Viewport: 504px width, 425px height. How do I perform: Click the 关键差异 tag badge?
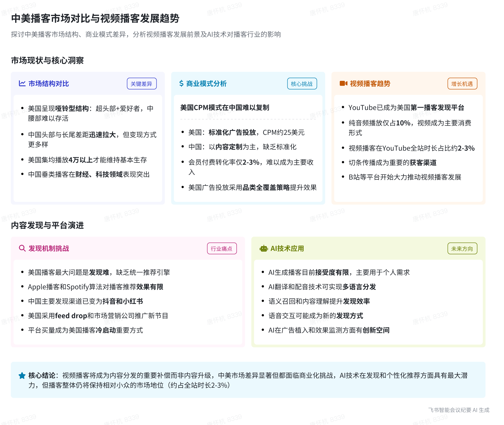[x=141, y=84]
